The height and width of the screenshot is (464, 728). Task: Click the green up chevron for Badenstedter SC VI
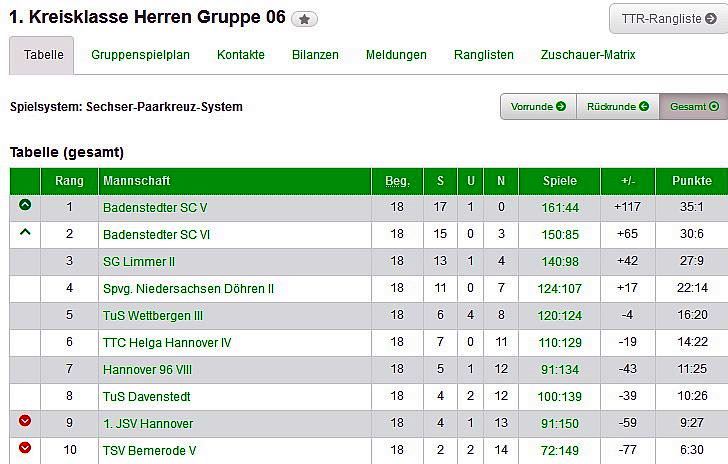[25, 232]
